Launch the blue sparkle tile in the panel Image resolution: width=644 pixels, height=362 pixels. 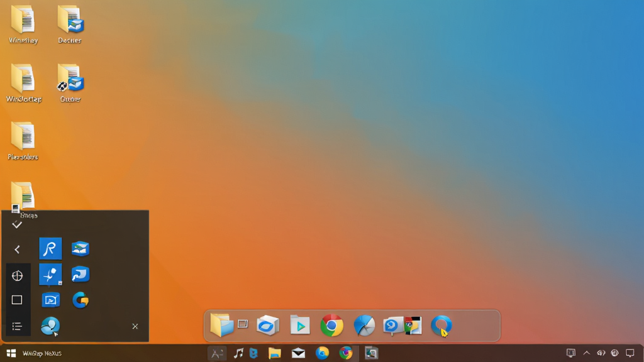click(x=50, y=274)
